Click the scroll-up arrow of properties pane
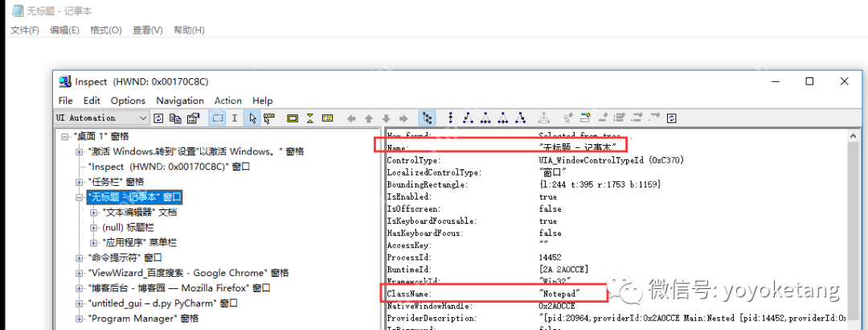Screen dimensions: 868x330 click(853, 135)
